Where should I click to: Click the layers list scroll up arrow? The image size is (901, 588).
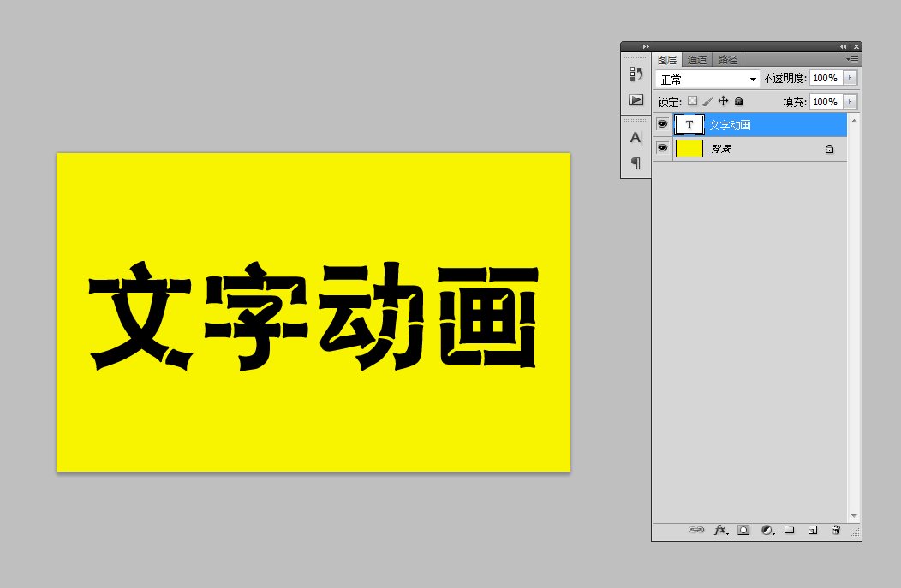(x=854, y=121)
